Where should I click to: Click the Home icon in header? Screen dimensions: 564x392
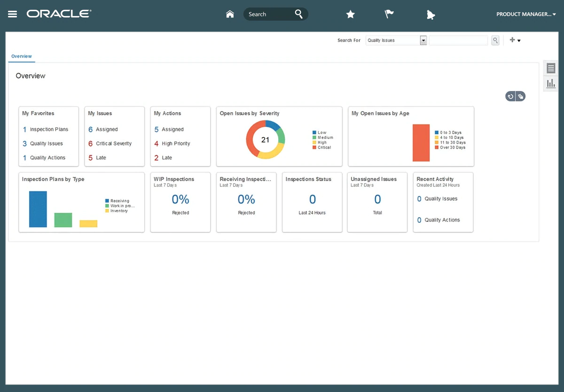(230, 14)
